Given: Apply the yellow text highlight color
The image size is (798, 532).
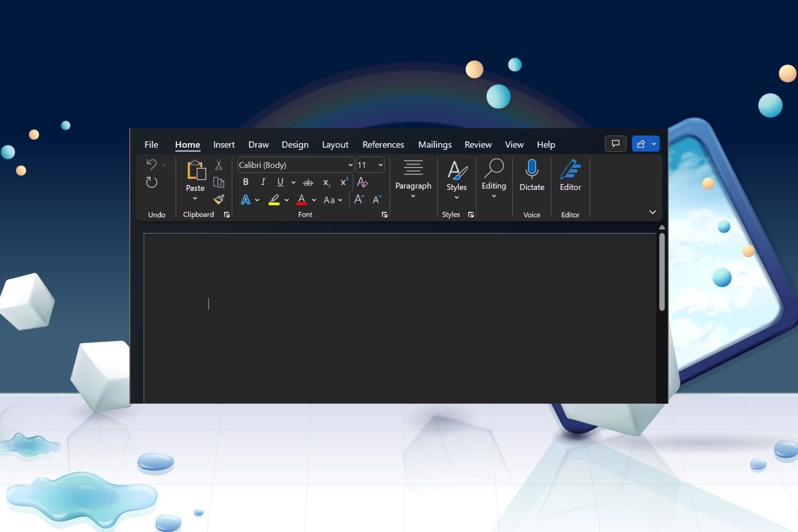Looking at the screenshot, I should 274,200.
